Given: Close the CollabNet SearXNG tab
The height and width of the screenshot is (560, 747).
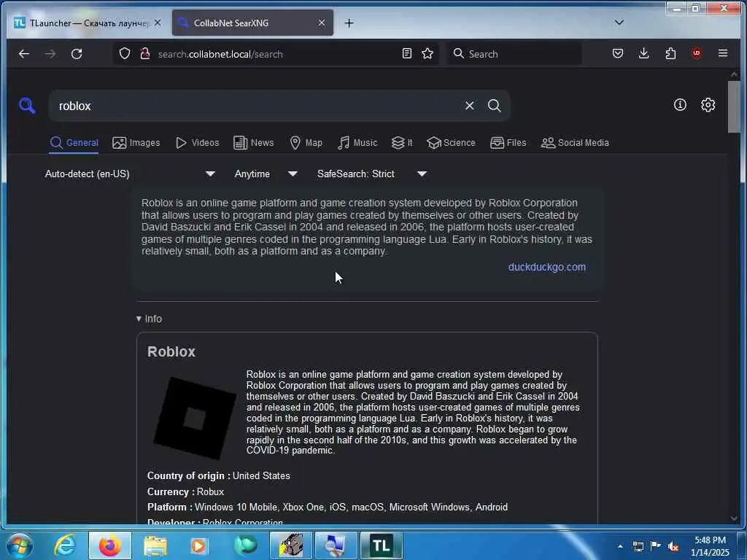Looking at the screenshot, I should click(x=322, y=23).
